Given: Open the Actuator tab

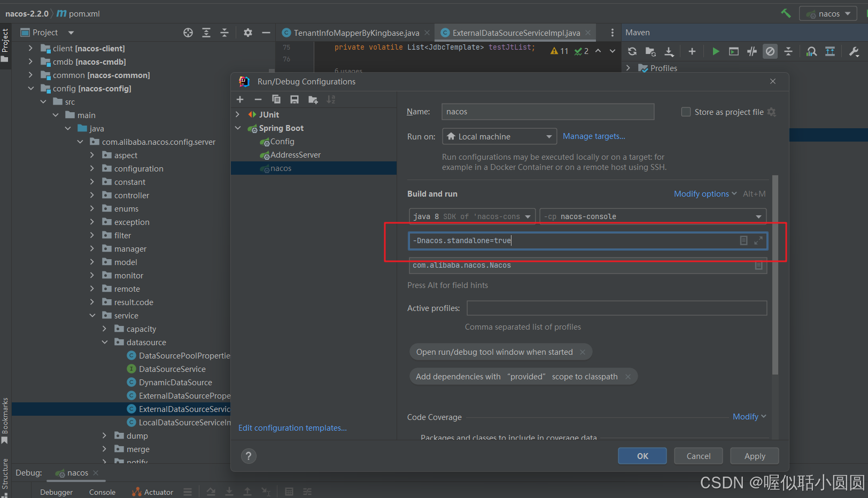Looking at the screenshot, I should point(153,492).
